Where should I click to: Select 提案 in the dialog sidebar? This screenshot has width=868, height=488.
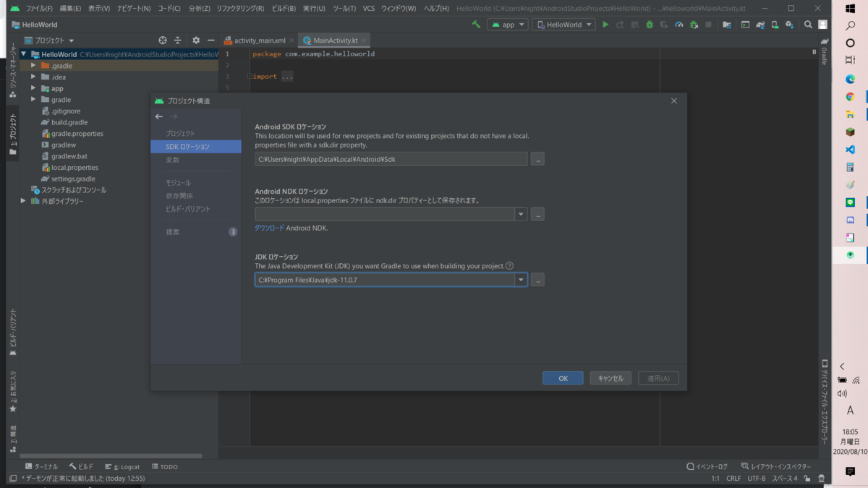(172, 232)
